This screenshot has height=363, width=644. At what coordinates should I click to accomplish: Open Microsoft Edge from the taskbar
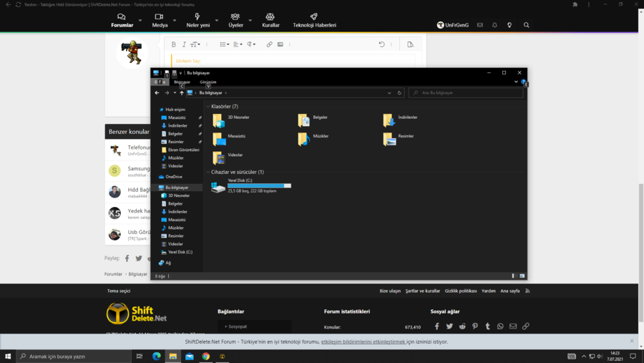(157, 356)
